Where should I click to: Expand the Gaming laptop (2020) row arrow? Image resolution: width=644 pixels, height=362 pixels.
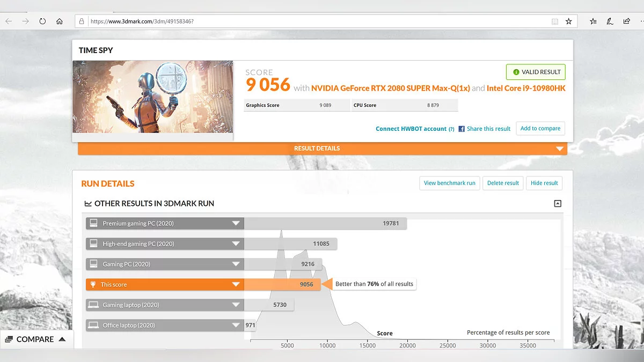(236, 305)
